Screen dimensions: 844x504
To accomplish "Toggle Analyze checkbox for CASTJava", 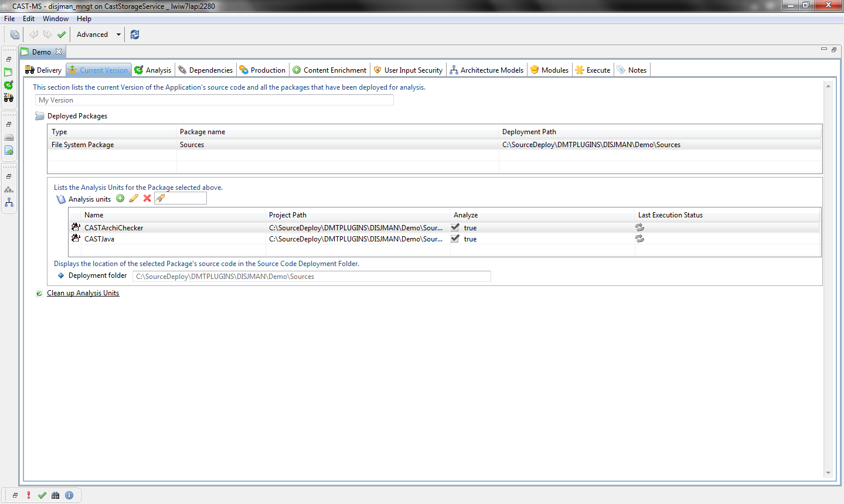I will 455,239.
